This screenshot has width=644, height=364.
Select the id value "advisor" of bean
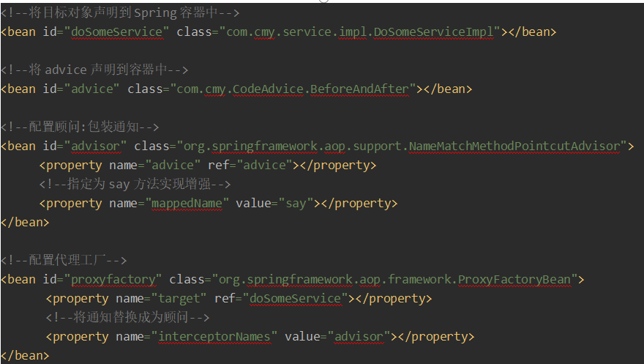[x=96, y=146]
